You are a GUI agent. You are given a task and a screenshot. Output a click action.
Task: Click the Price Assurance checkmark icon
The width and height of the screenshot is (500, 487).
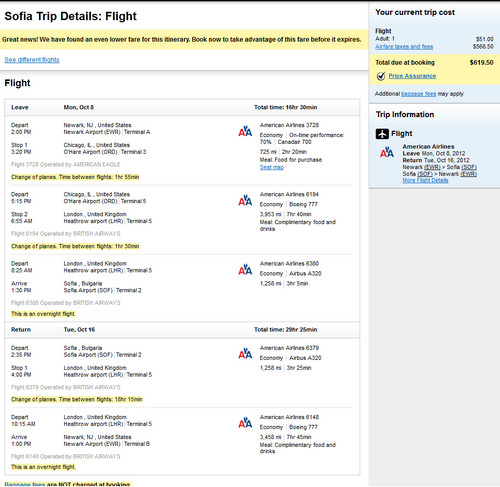pos(381,76)
